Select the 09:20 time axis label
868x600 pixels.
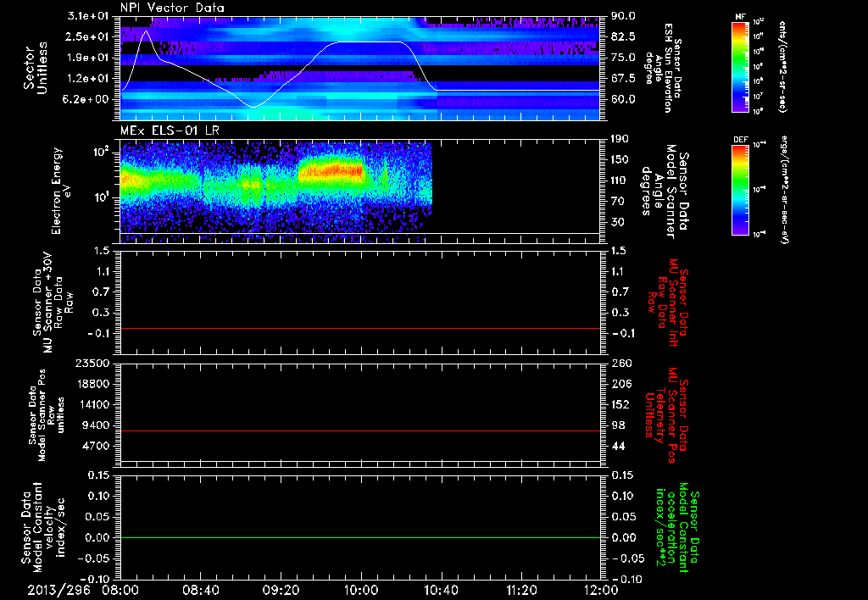281,589
